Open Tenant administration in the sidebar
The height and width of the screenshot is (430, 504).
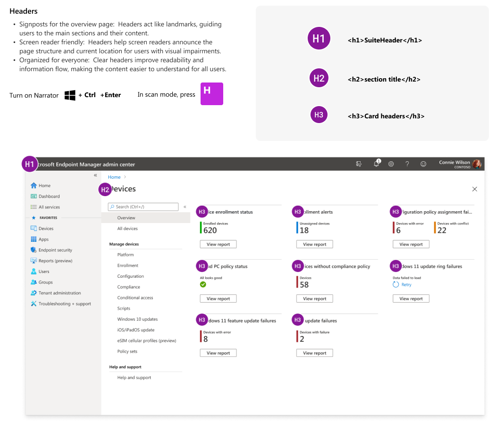[x=56, y=293]
